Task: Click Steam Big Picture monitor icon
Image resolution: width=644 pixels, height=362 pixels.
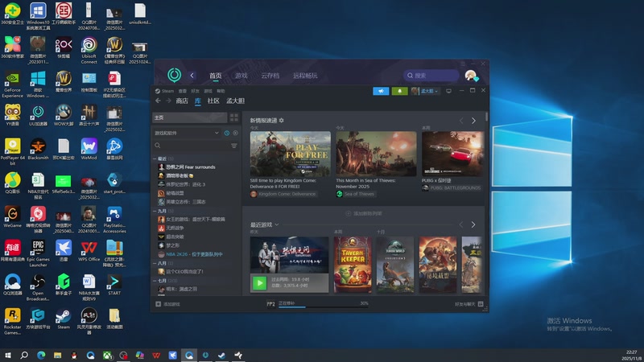Action: pos(448,91)
